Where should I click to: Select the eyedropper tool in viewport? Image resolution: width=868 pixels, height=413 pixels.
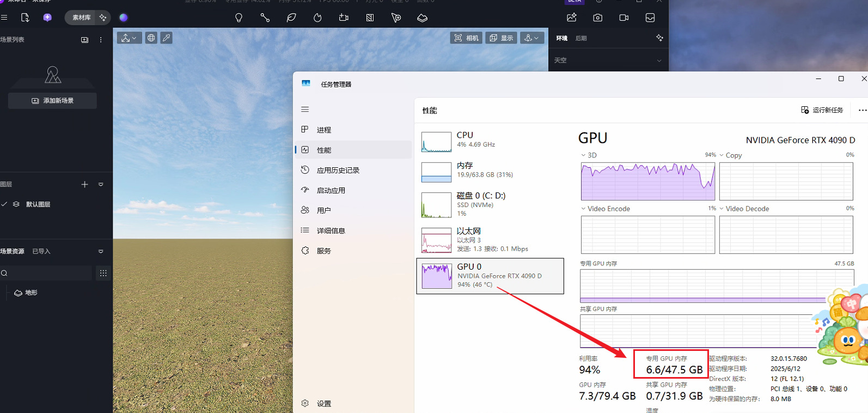167,38
